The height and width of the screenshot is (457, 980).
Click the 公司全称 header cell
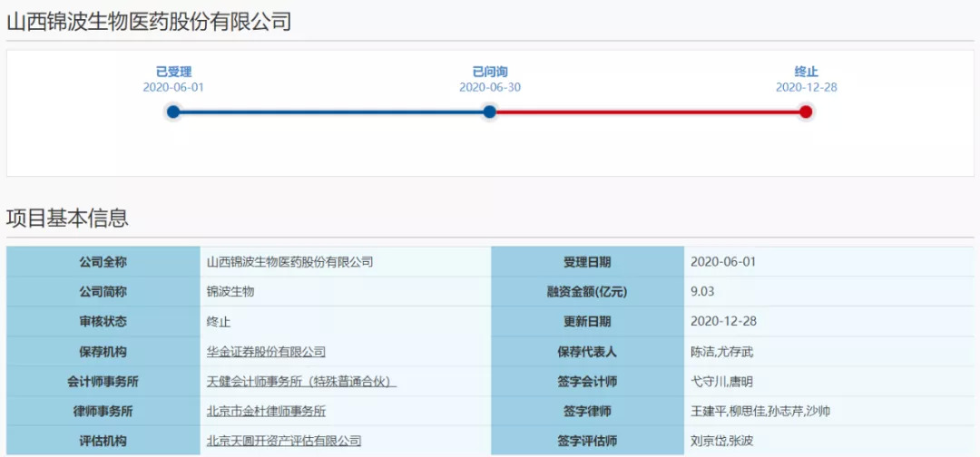pos(103,261)
